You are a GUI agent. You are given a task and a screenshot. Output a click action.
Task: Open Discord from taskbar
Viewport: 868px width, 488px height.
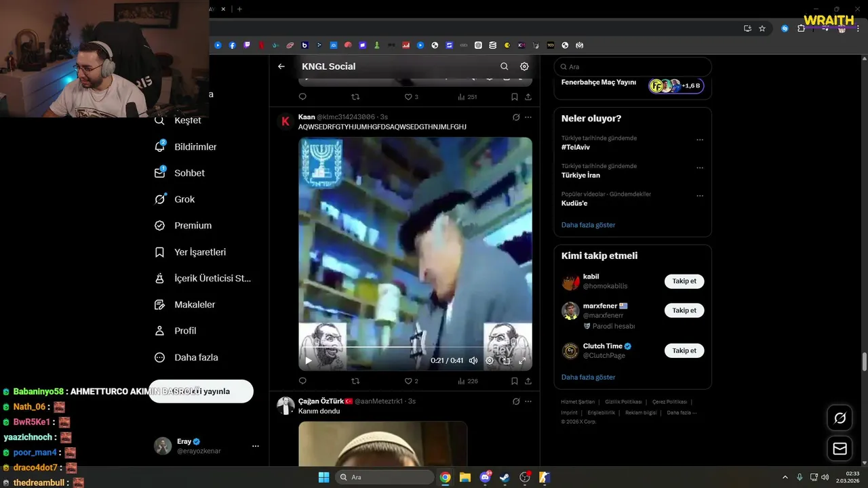point(485,477)
